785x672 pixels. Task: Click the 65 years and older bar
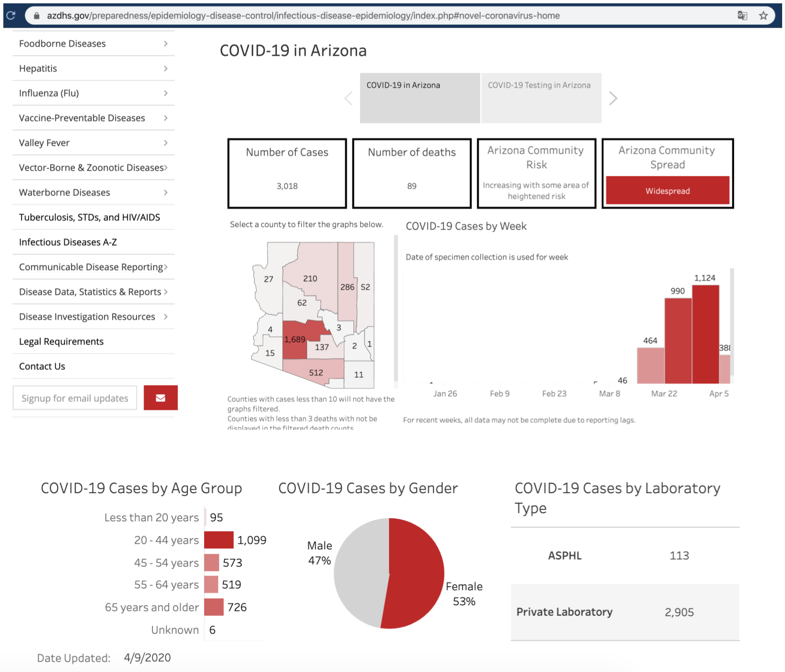[x=214, y=607]
